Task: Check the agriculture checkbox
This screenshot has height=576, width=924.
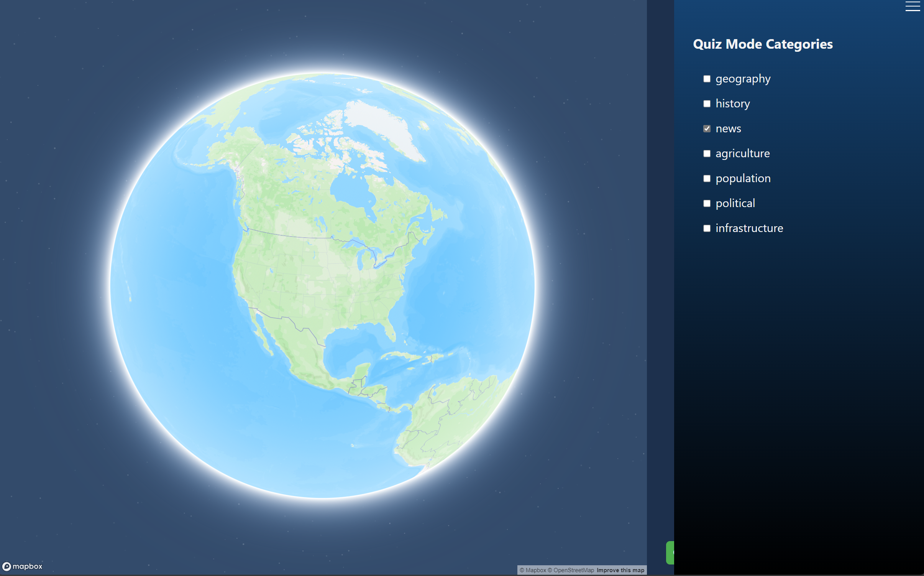Action: [x=707, y=154]
